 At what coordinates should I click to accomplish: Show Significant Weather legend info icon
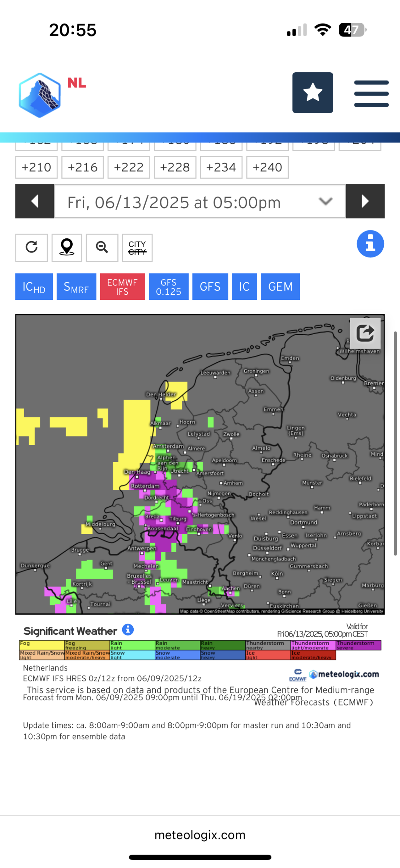(128, 630)
